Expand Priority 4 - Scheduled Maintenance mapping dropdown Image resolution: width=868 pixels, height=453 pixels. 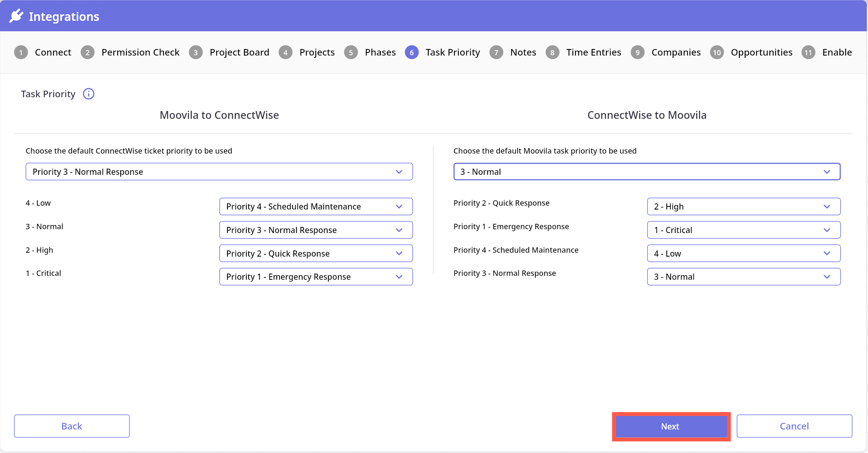tap(744, 254)
